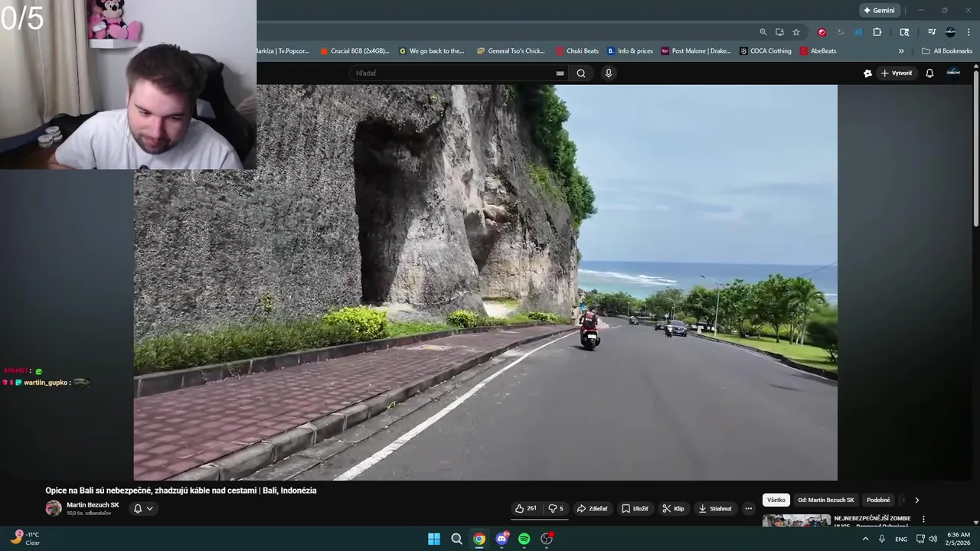The image size is (980, 551).
Task: Open the General Tso's Chick... bookmark
Action: 511,51
